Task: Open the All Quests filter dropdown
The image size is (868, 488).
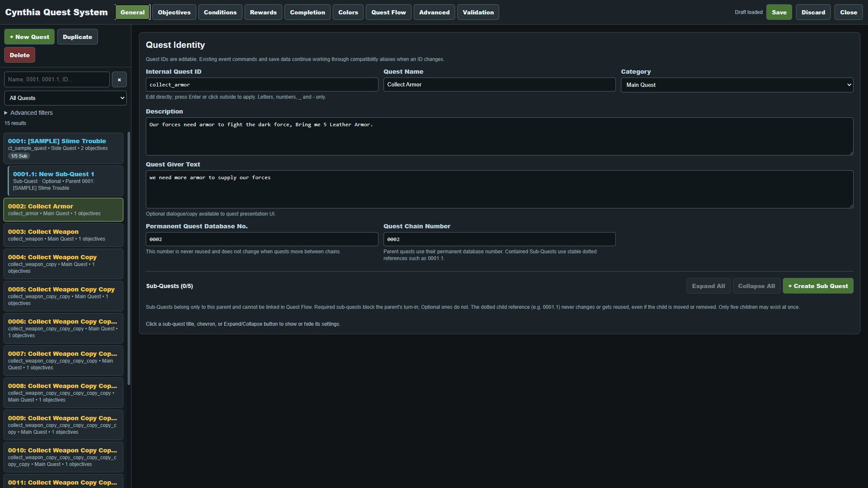Action: [x=65, y=98]
